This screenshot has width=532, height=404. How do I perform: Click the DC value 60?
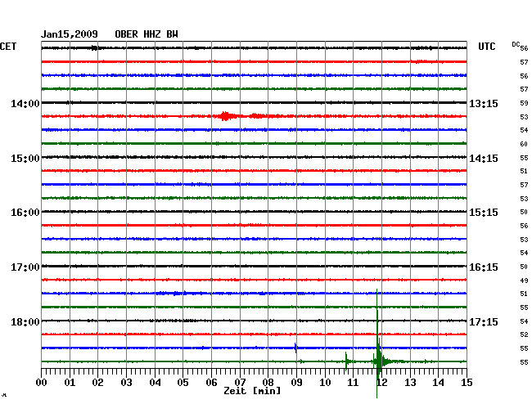524,144
